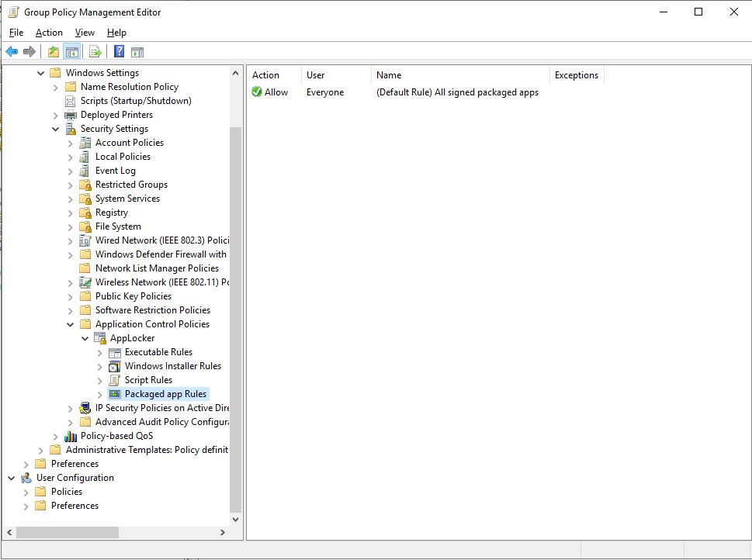Collapse Application Control Policies node
Viewport: 752px width, 560px height.
71,324
